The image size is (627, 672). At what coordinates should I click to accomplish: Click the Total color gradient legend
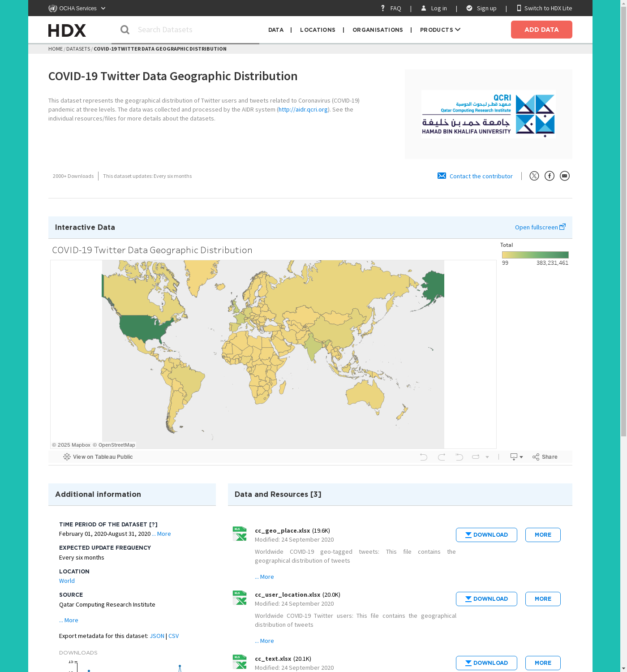535,255
